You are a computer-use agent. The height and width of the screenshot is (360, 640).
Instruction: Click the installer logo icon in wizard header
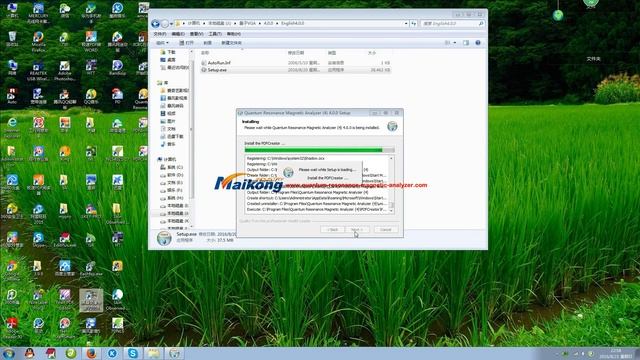(x=392, y=126)
